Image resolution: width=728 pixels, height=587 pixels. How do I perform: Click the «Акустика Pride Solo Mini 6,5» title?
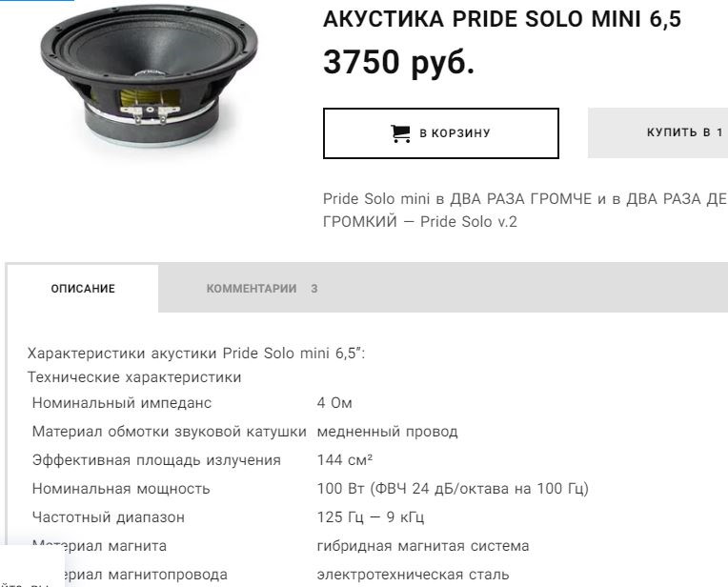(x=502, y=20)
